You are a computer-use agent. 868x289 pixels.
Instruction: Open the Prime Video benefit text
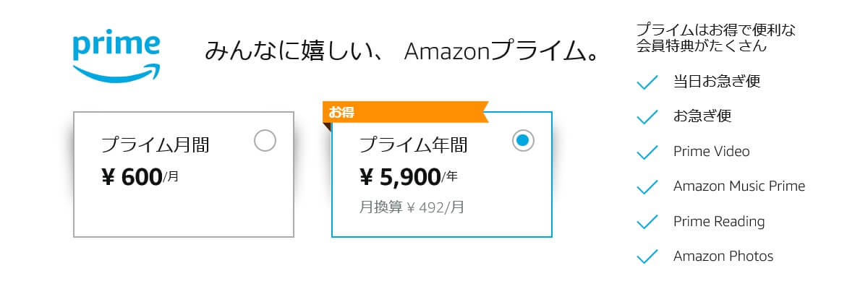click(x=711, y=151)
